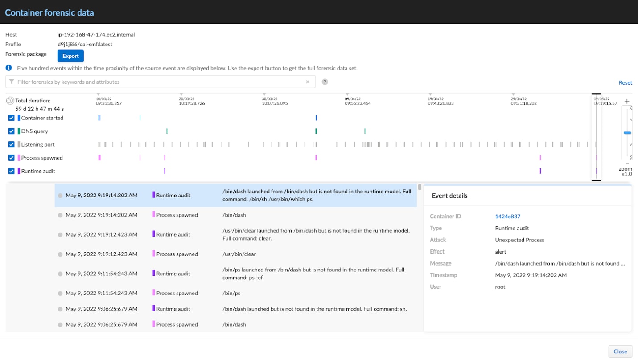Click the double-down chevron on zoom slider
638x364 pixels.
pyautogui.click(x=630, y=156)
